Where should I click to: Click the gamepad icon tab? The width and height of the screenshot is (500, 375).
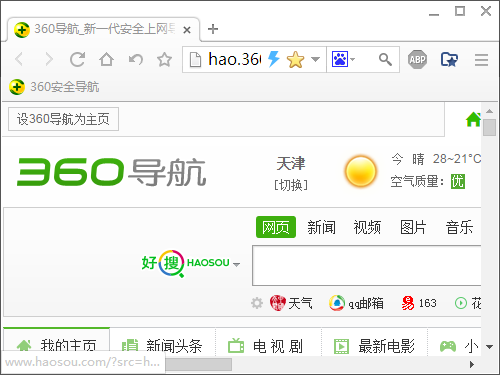tap(448, 346)
